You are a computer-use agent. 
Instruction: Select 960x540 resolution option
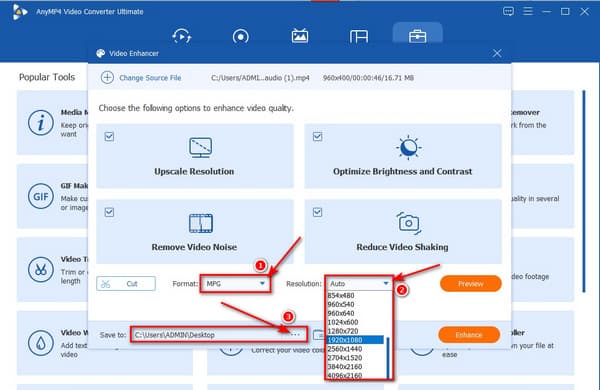click(341, 304)
